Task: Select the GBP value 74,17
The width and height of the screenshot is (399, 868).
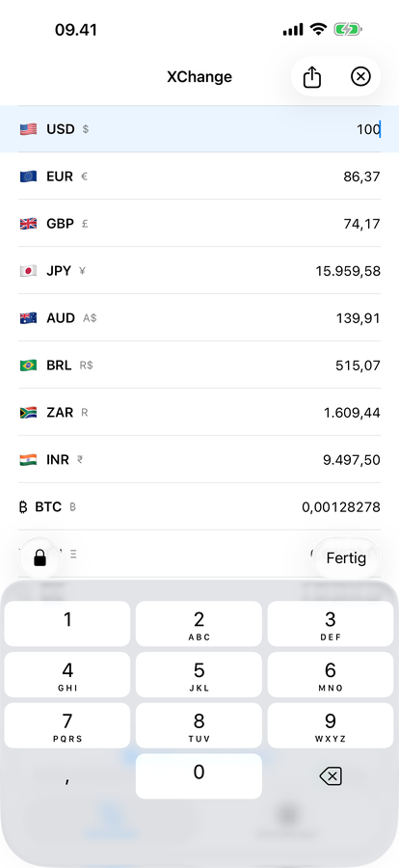Action: point(362,224)
